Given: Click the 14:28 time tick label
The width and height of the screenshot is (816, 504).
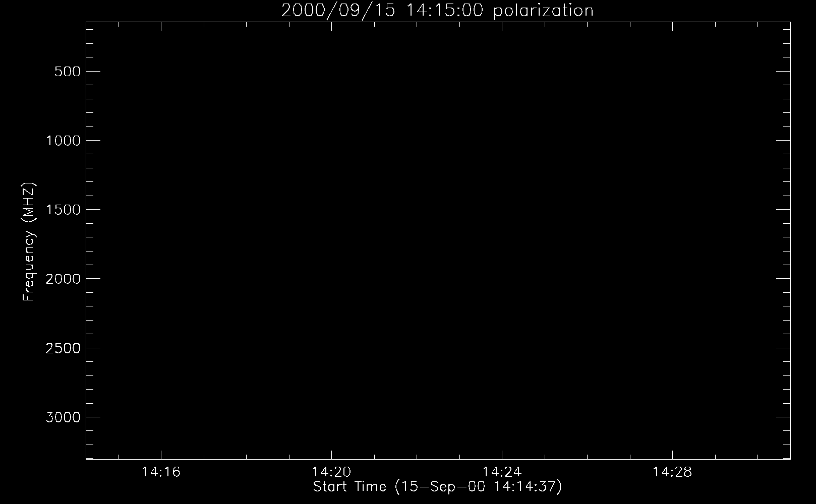Looking at the screenshot, I should point(672,472).
